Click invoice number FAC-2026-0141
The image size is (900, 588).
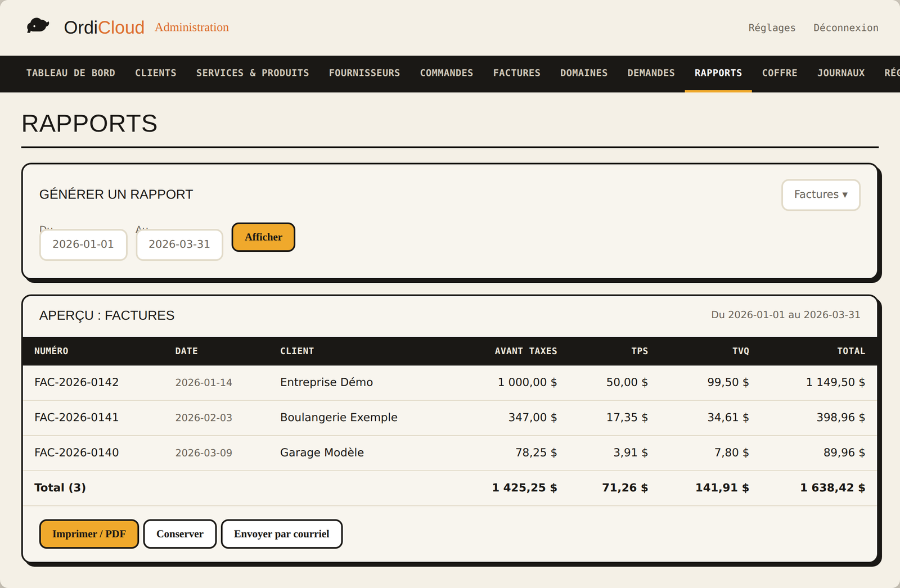76,418
